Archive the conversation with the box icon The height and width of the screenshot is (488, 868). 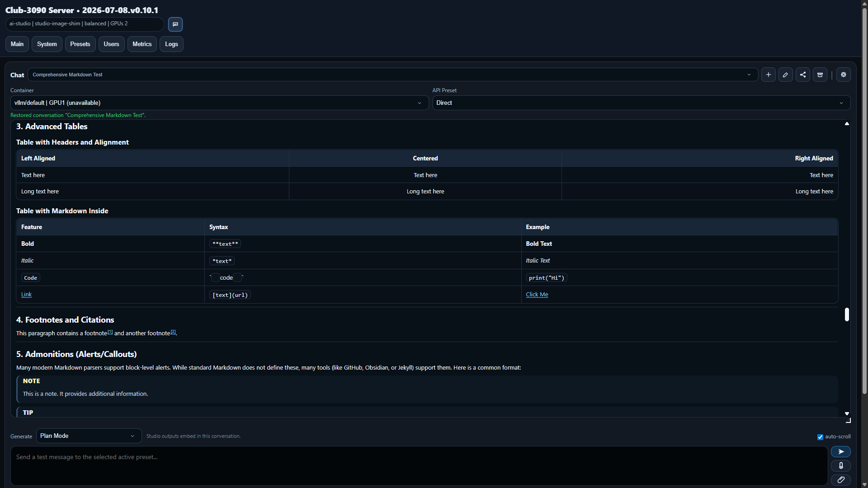820,75
